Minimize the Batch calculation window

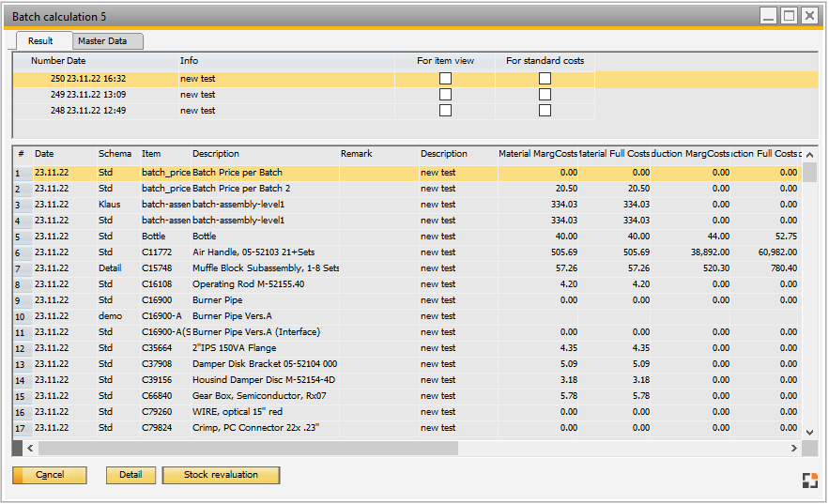click(768, 15)
